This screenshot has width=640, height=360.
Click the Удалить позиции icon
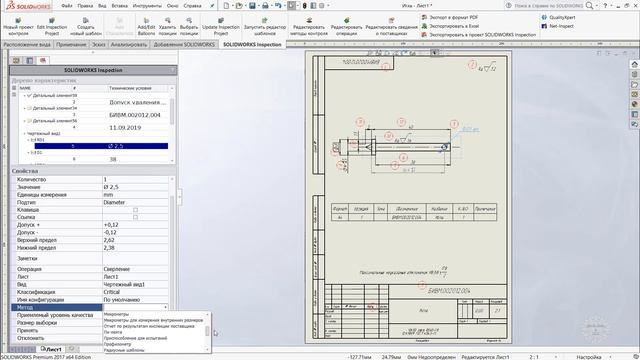coord(167,20)
